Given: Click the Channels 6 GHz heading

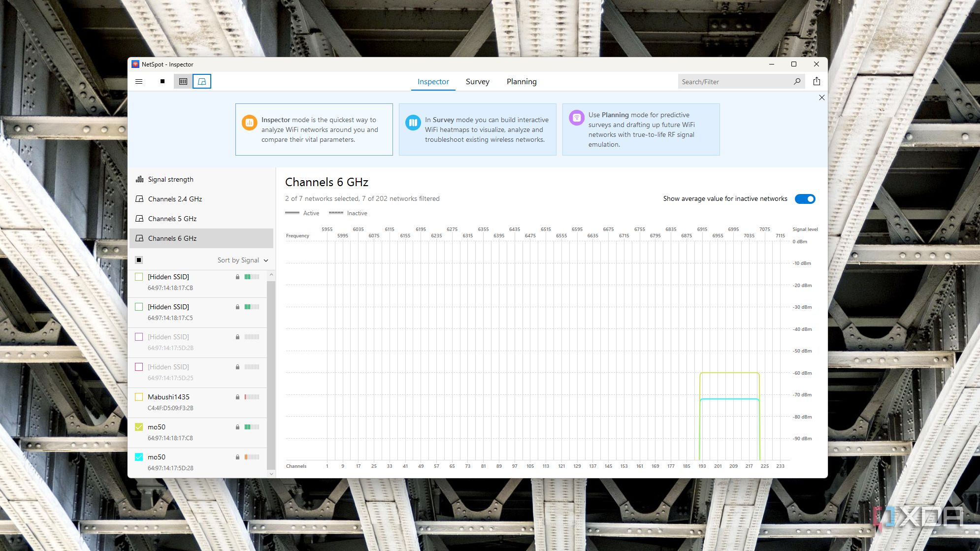Looking at the screenshot, I should tap(327, 182).
